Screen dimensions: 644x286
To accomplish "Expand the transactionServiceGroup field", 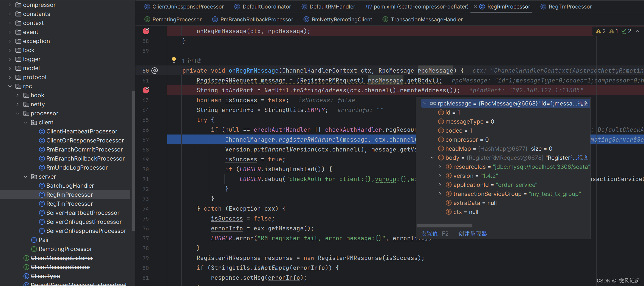I will [440, 194].
